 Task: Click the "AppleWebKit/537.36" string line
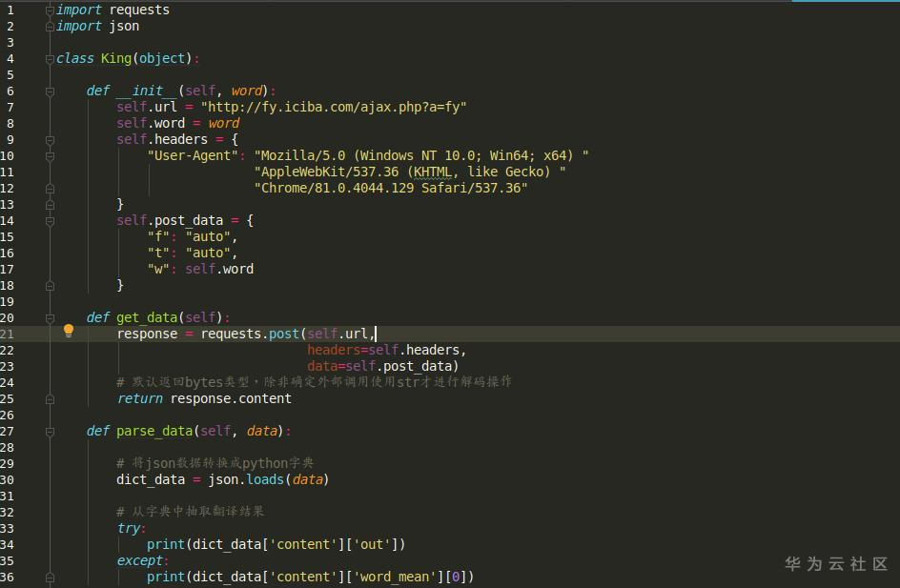point(410,172)
